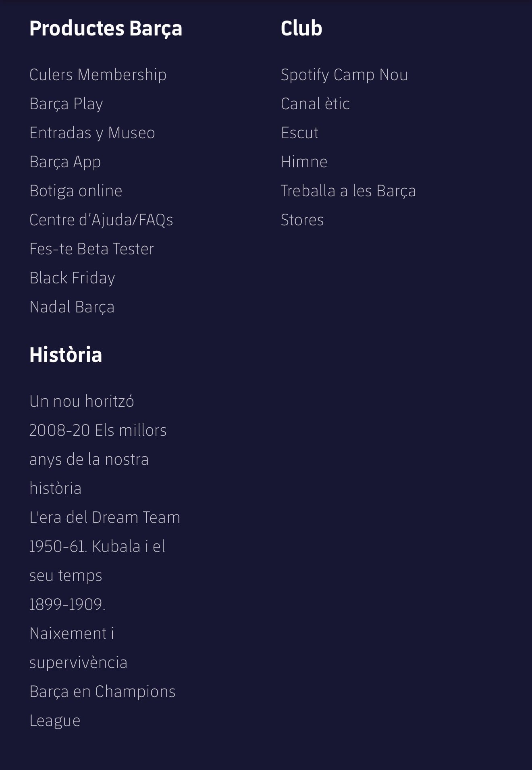The image size is (532, 770).
Task: Select the Barça App link
Action: pos(65,162)
